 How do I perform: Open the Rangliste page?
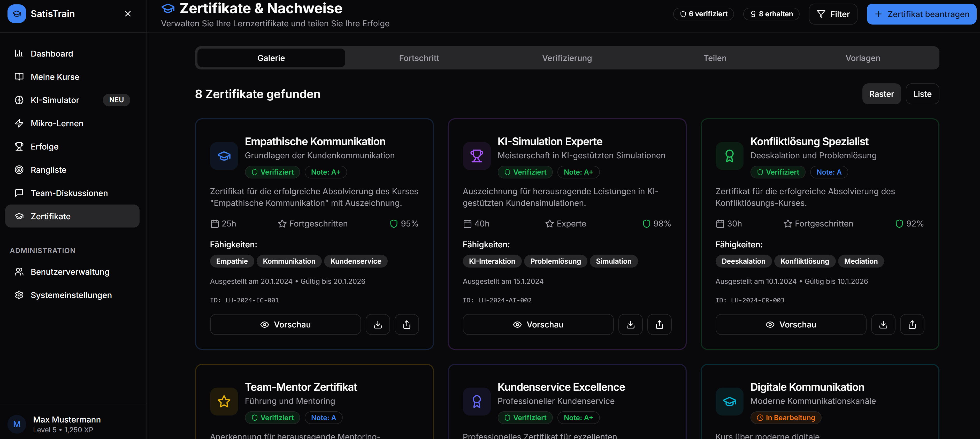[x=72, y=170]
